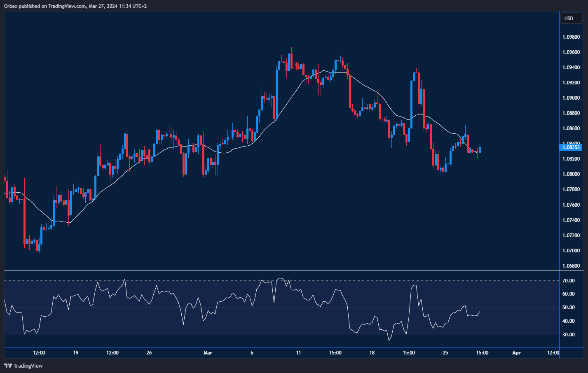Click the 19 date marker on the time axis
588x373 pixels.
75,353
